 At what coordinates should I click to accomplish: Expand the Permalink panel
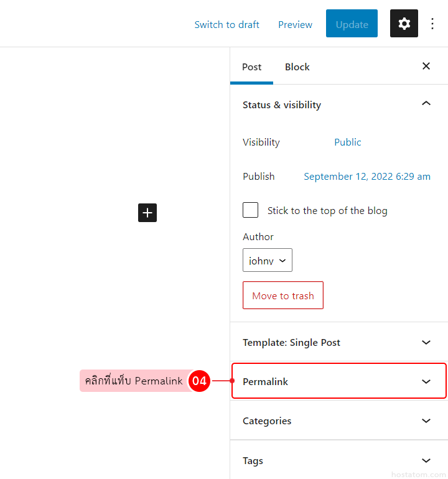click(x=266, y=381)
